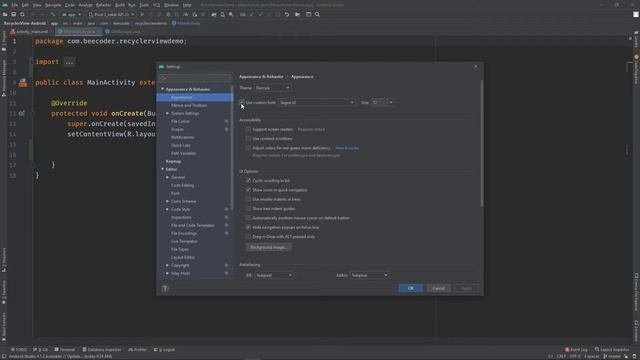Click the Attach Debugger to process icon

point(195,14)
